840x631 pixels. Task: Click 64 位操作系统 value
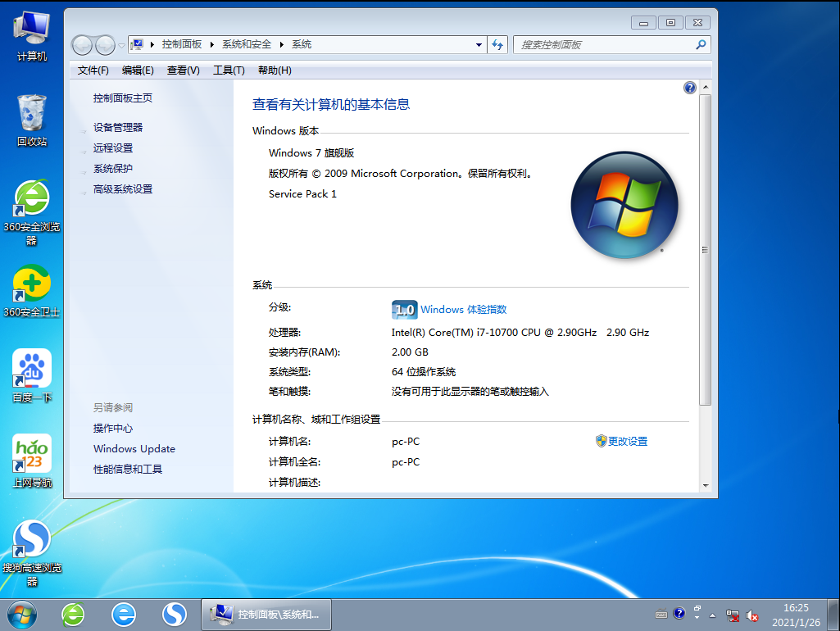[423, 372]
